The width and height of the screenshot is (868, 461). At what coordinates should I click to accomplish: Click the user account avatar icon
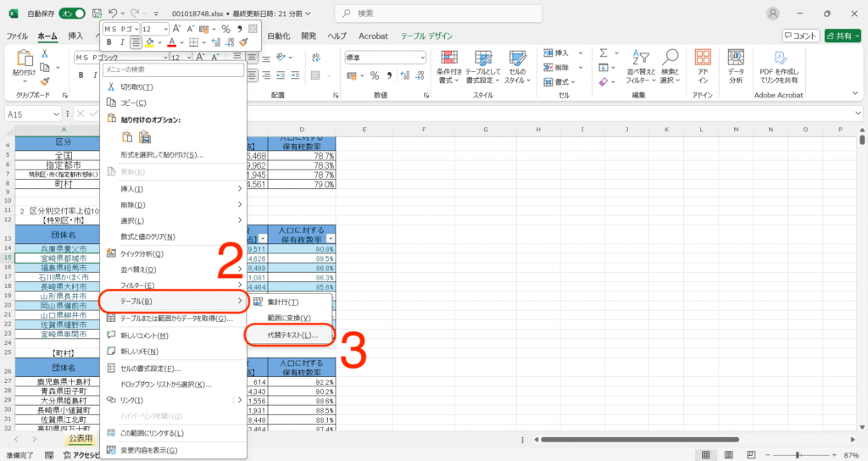773,14
